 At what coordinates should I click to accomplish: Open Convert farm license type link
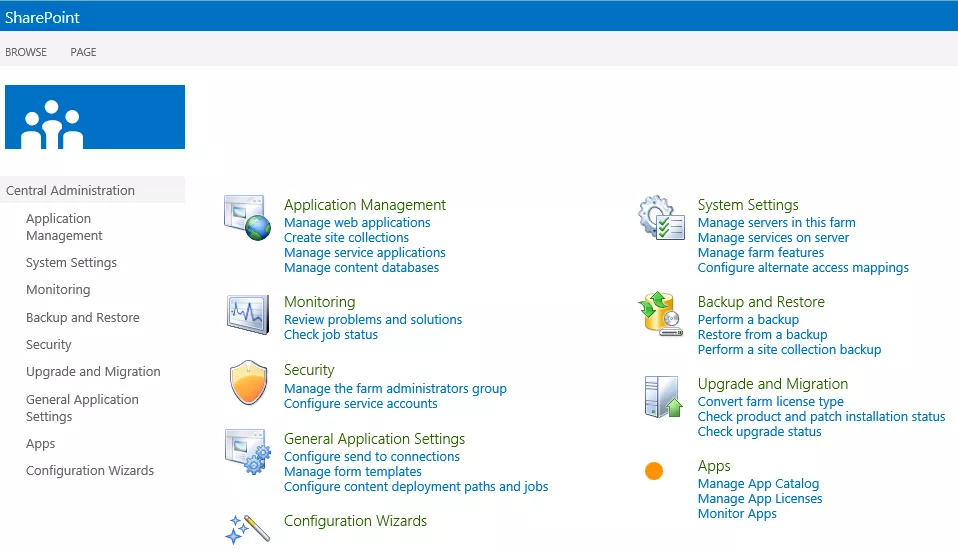(x=770, y=401)
